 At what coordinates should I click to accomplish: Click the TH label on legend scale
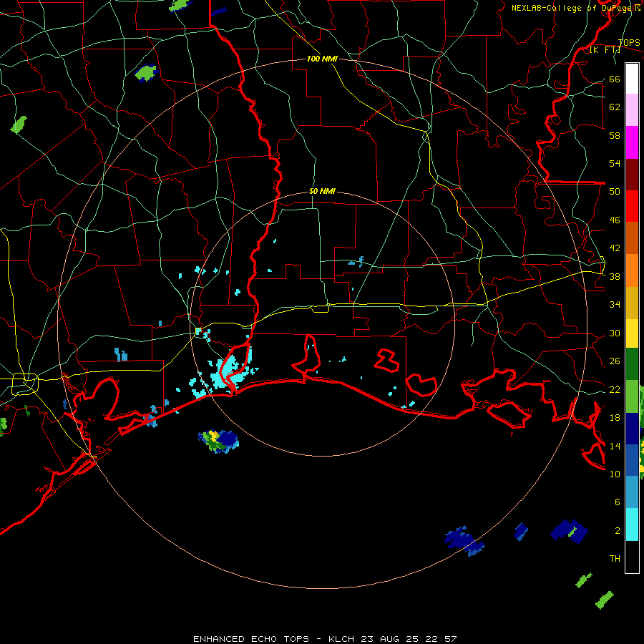(615, 559)
